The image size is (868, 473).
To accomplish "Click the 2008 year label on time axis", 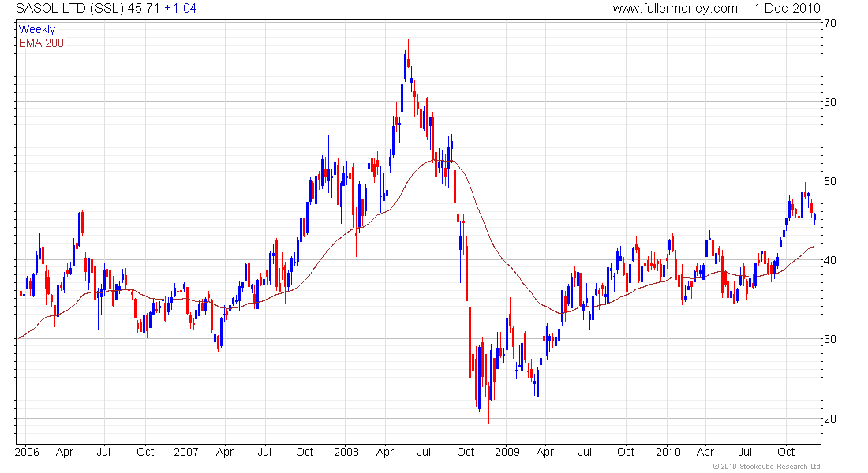I will click(x=346, y=452).
